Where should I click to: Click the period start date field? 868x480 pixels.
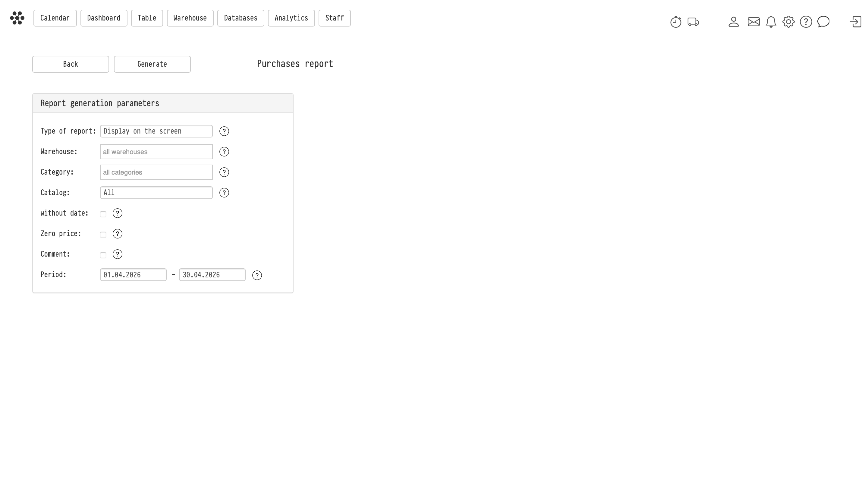pyautogui.click(x=133, y=275)
